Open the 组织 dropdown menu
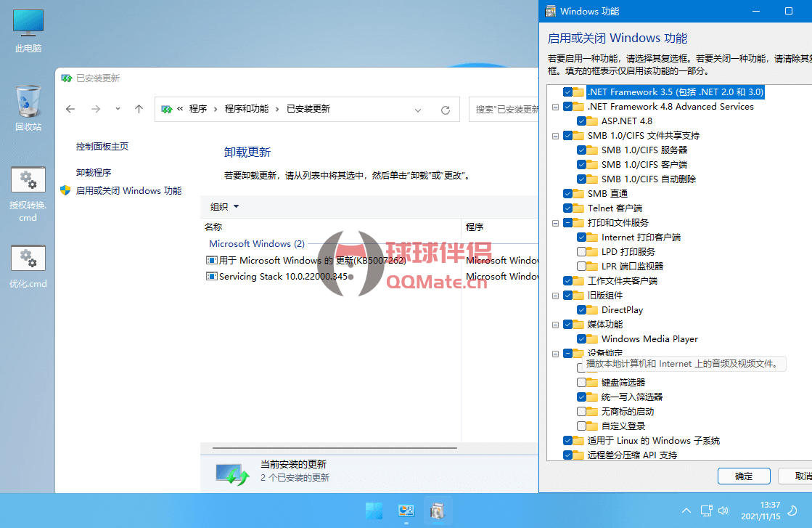 point(224,207)
